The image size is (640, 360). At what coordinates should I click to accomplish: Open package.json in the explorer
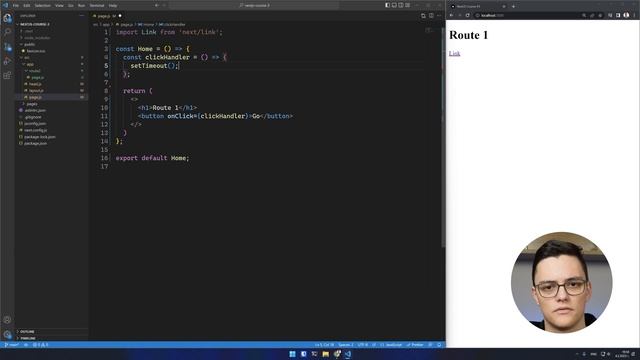(52, 143)
